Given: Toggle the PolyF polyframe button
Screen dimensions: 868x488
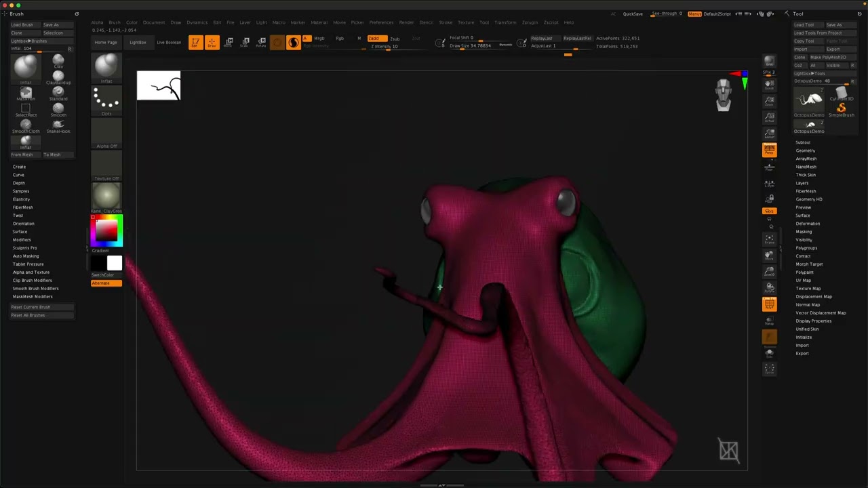Looking at the screenshot, I should [x=769, y=305].
